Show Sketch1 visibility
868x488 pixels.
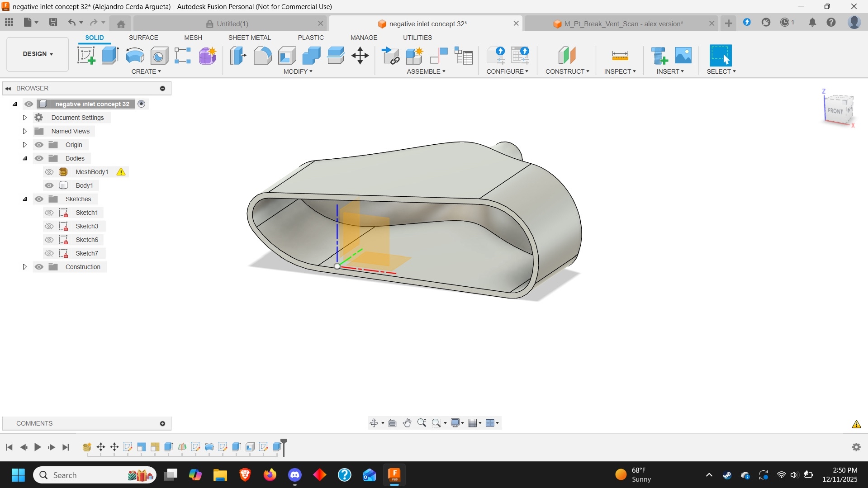pos(49,212)
